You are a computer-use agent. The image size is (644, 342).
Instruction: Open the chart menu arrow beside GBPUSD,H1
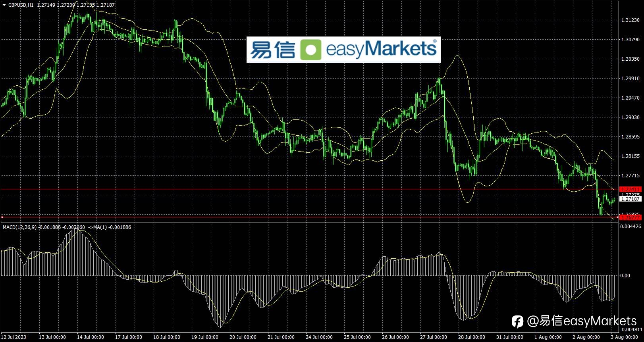pos(4,5)
